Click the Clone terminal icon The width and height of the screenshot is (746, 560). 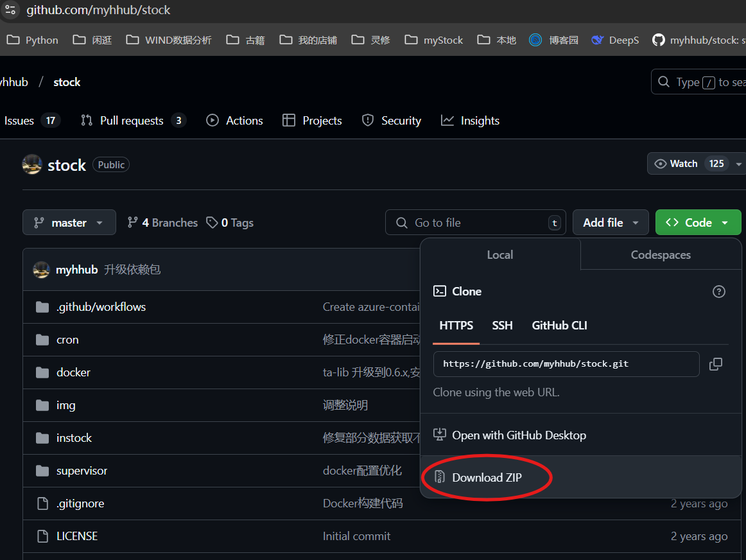point(440,291)
